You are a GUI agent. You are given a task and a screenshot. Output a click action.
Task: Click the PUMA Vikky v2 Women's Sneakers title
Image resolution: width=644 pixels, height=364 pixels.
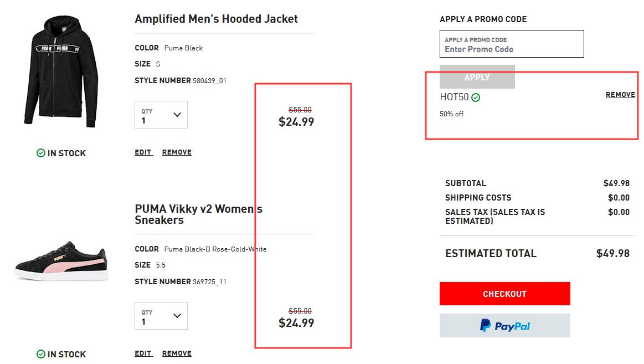(198, 214)
